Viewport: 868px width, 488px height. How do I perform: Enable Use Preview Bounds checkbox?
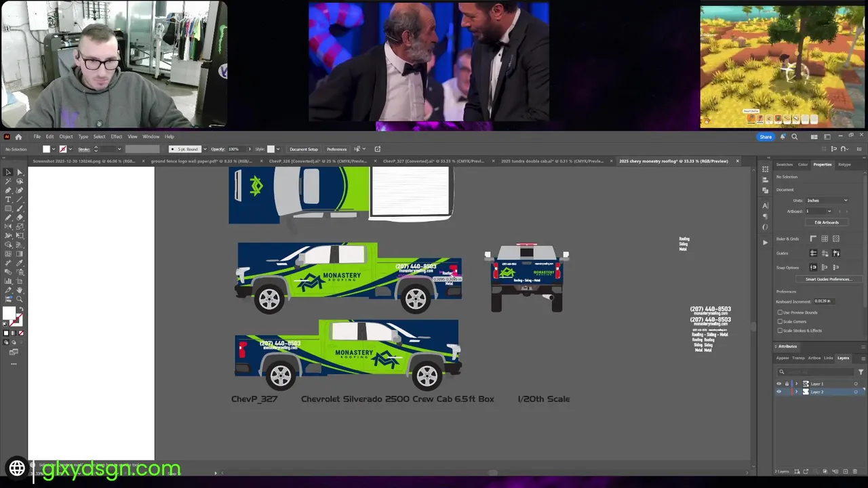[780, 312]
